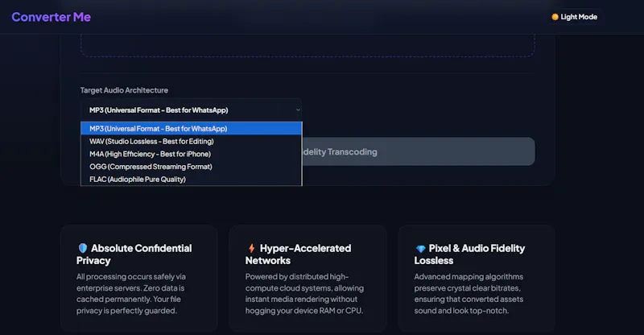Choose FLAC (Audiophile Pure Quality)
Image resolution: width=644 pixels, height=335 pixels.
click(191, 180)
